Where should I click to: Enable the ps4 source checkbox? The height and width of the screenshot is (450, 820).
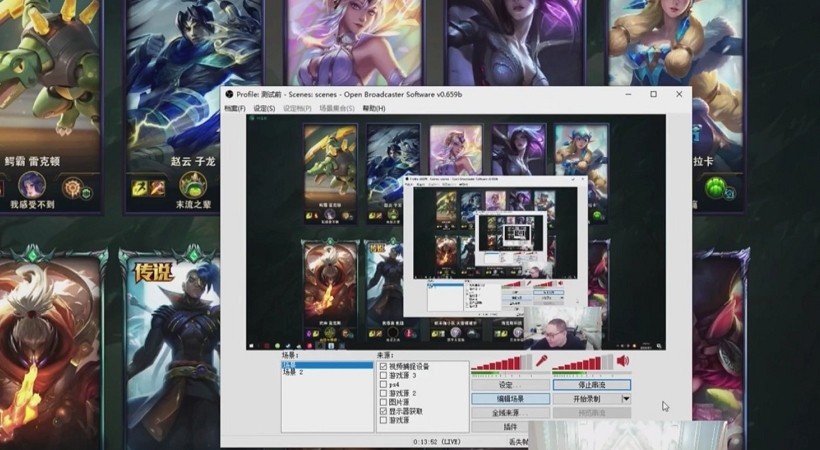pos(383,384)
